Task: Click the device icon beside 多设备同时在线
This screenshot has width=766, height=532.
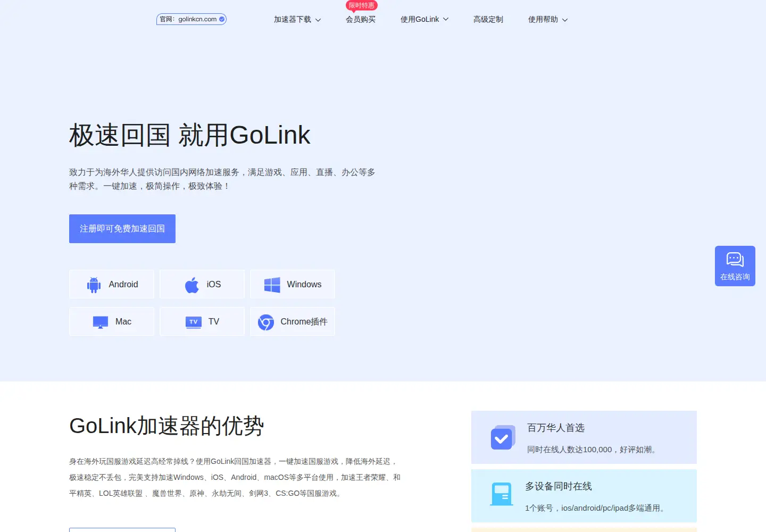Action: pyautogui.click(x=502, y=494)
